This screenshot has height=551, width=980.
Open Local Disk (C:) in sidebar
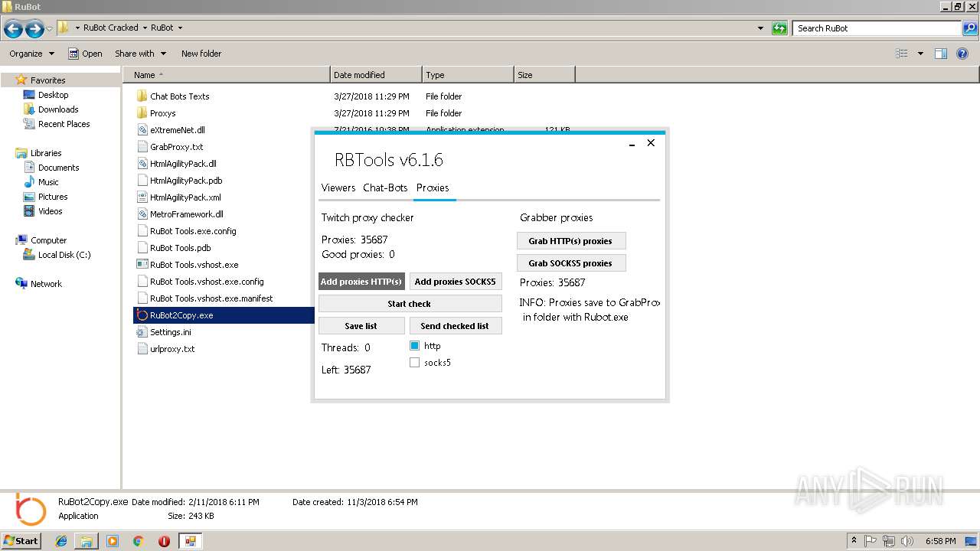64,255
